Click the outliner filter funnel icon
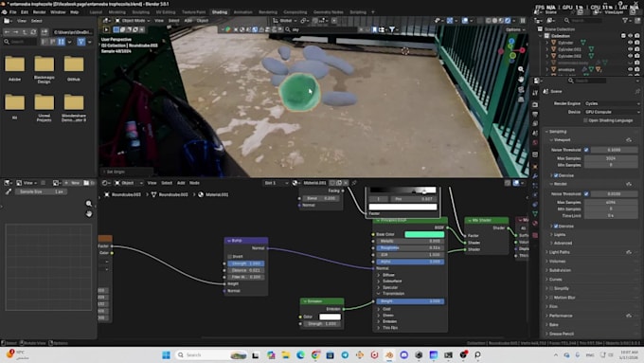Viewport: 644px width, 363px height. pyautogui.click(x=625, y=20)
